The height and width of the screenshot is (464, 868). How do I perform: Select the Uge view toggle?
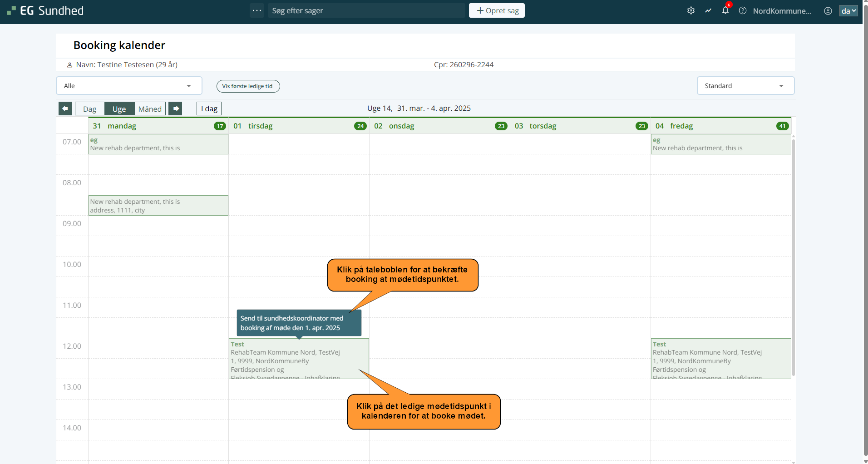click(x=119, y=109)
